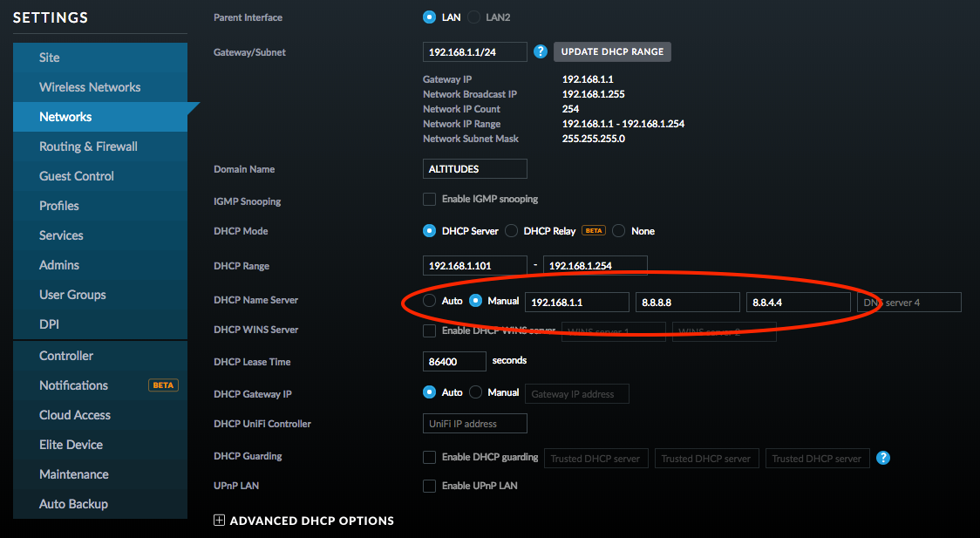Click the Domain Name input field
980x538 pixels.
474,169
